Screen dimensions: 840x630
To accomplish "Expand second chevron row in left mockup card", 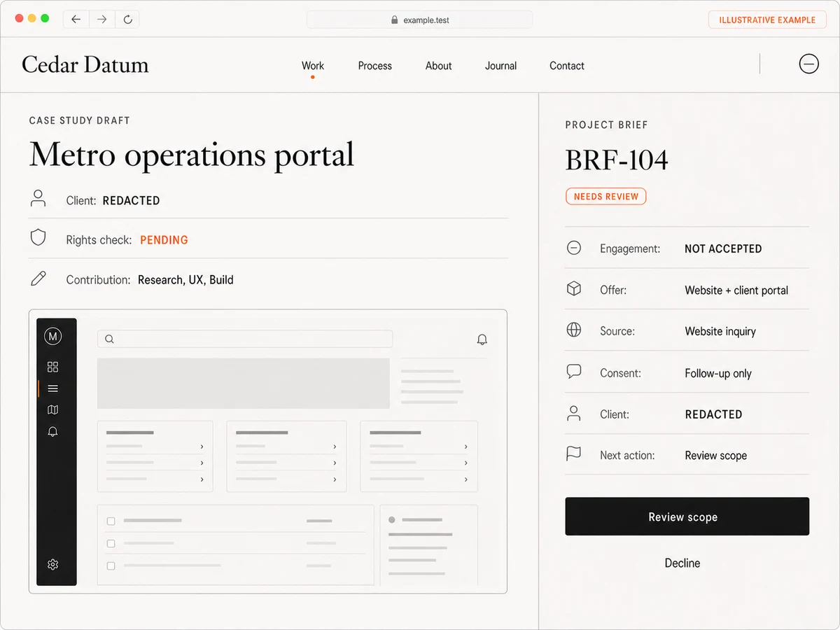I will (202, 463).
